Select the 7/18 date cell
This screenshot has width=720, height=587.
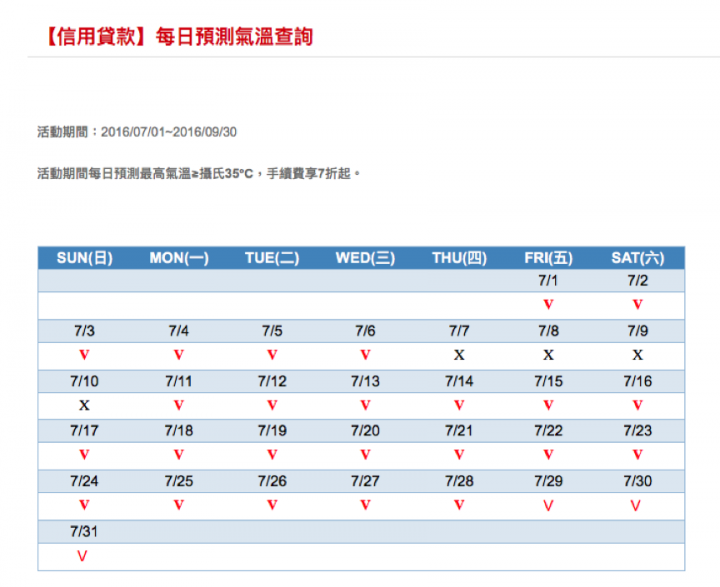179,431
